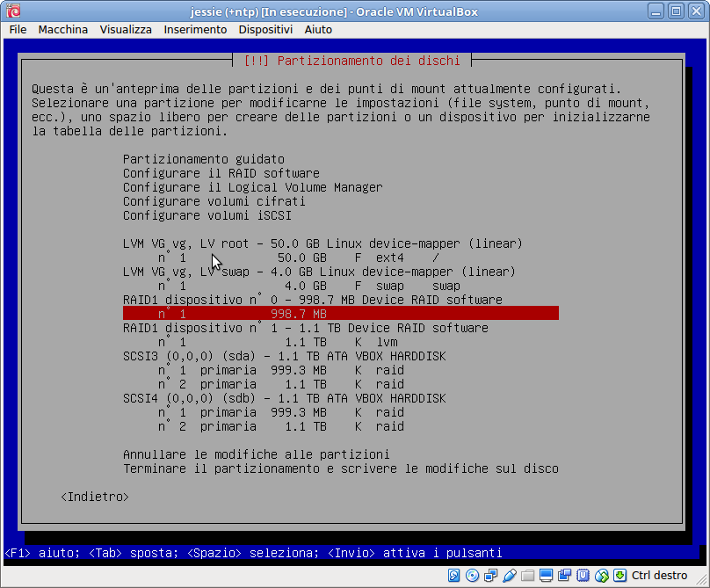
Task: Open the Visualizza menu
Action: [126, 30]
